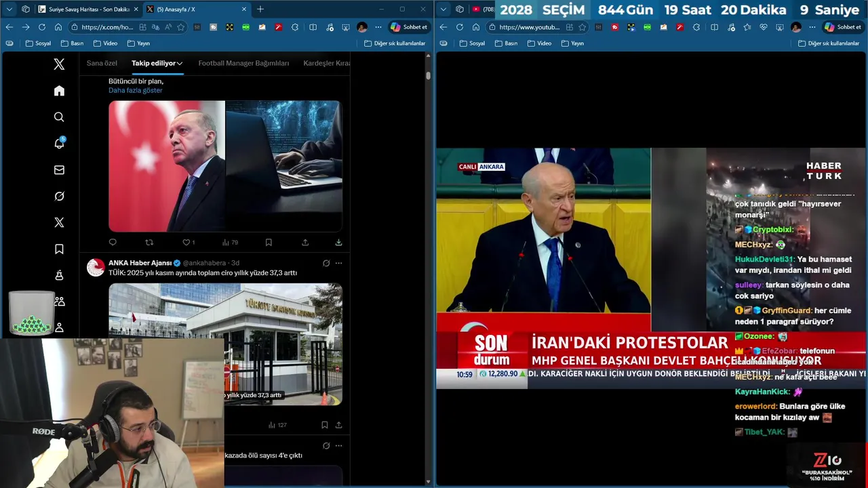Share the Erdoğan image tweet
Viewport: 868px width, 488px height.
point(305,242)
